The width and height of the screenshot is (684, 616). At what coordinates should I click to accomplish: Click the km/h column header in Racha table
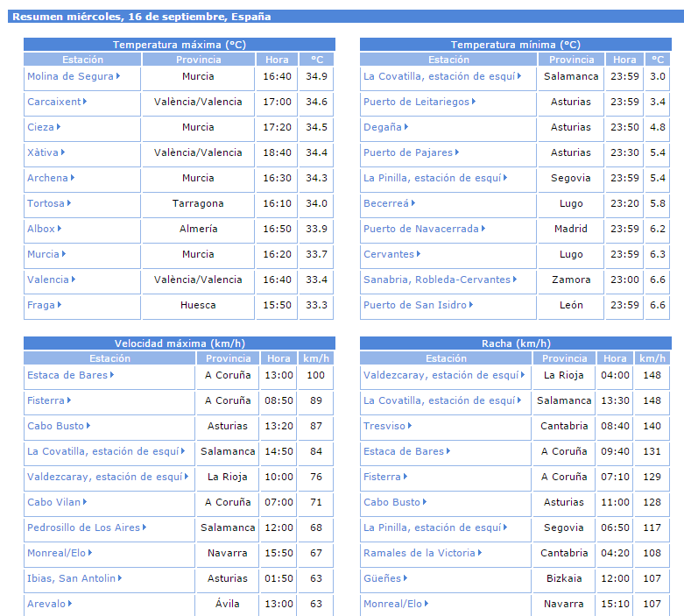652,358
